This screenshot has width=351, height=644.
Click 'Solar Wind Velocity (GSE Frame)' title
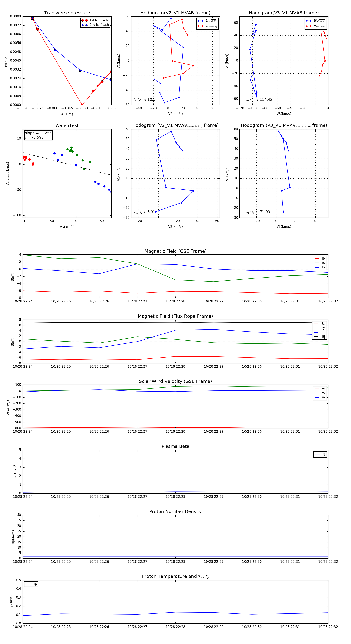tap(175, 381)
